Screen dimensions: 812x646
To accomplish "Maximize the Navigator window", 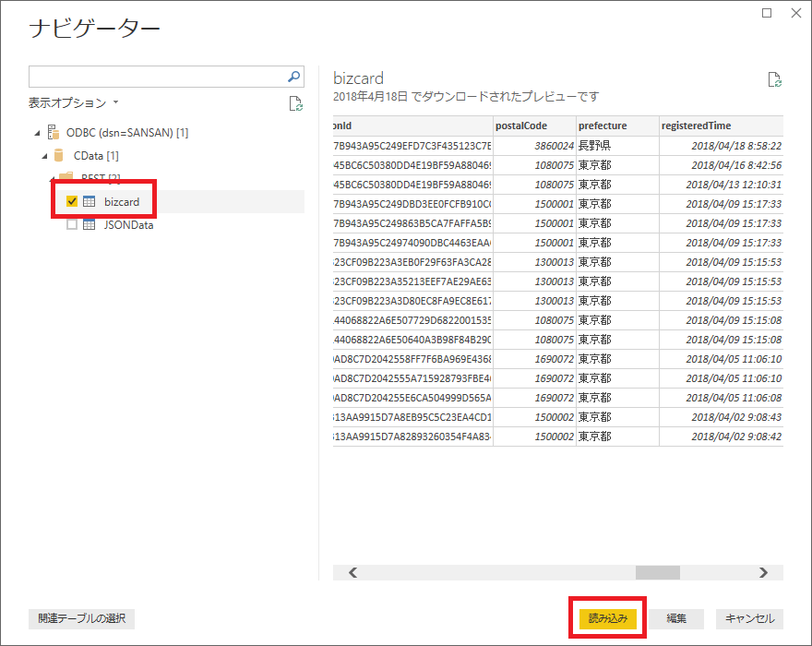I will pos(767,13).
